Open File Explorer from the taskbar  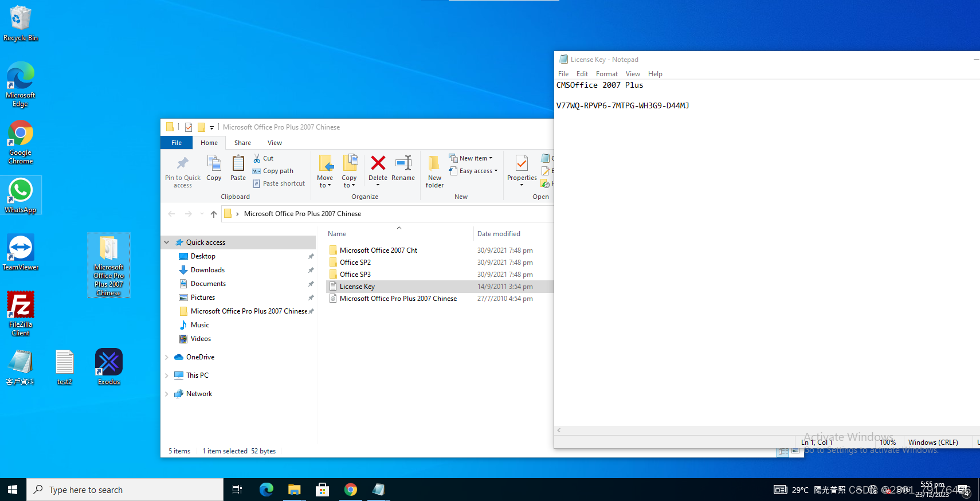(294, 490)
